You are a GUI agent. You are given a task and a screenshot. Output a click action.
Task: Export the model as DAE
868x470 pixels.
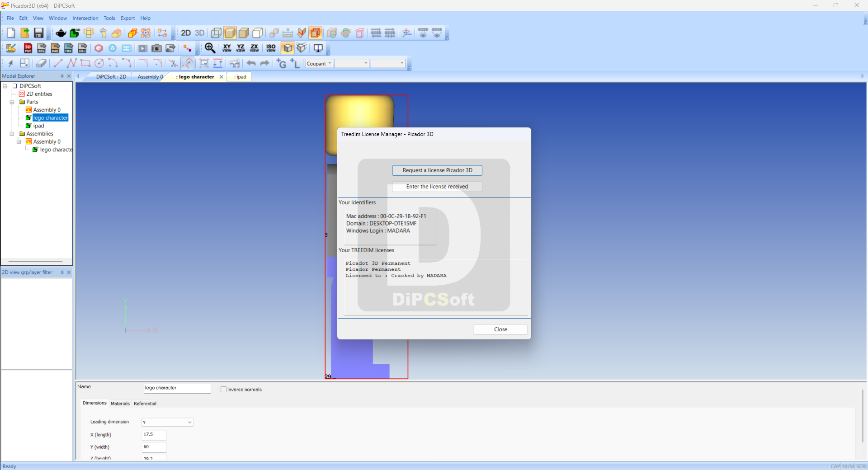coord(55,48)
